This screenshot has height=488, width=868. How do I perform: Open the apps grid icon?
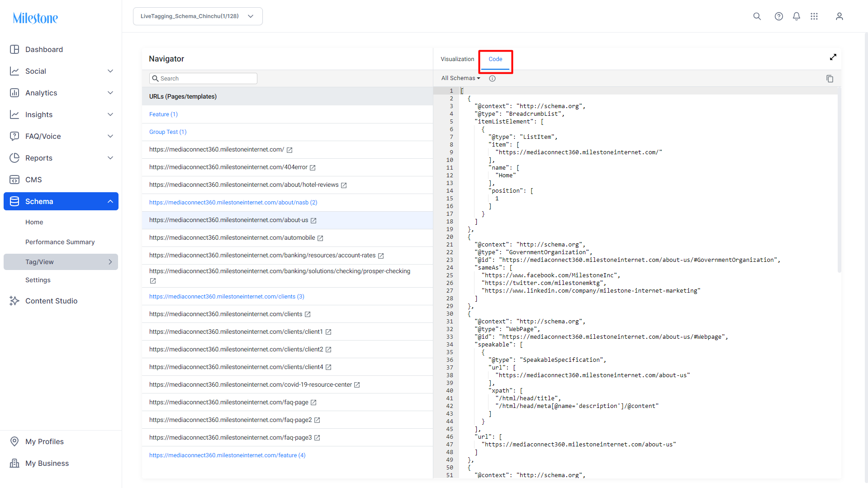tap(814, 16)
